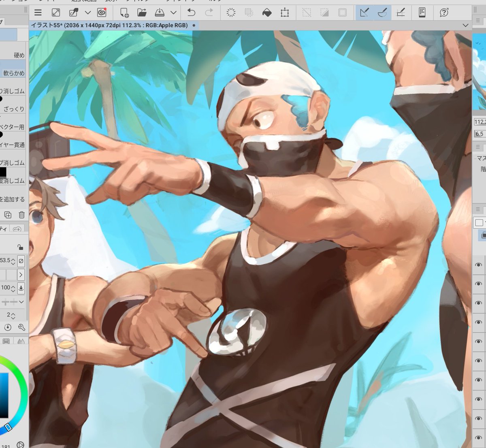This screenshot has height=448, width=486.
Task: Click the fit-canvas-to-screen arrow icon
Action: (56, 13)
